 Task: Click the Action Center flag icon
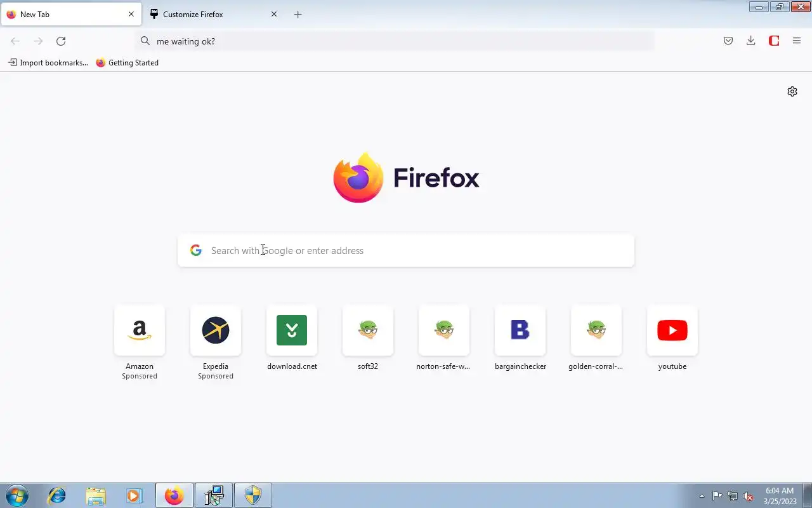[x=717, y=496]
